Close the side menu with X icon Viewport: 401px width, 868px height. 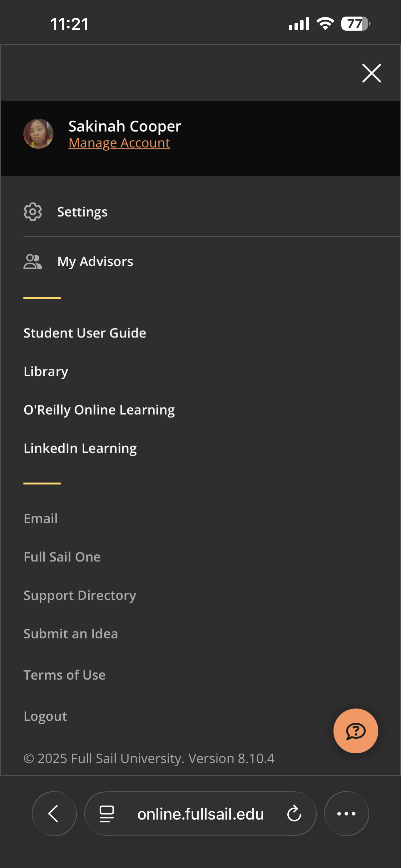pos(371,73)
